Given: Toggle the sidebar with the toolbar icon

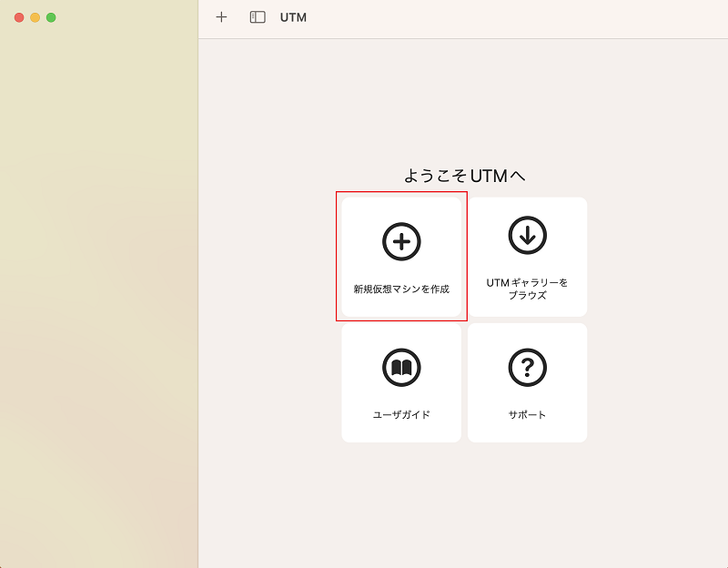Looking at the screenshot, I should (258, 17).
